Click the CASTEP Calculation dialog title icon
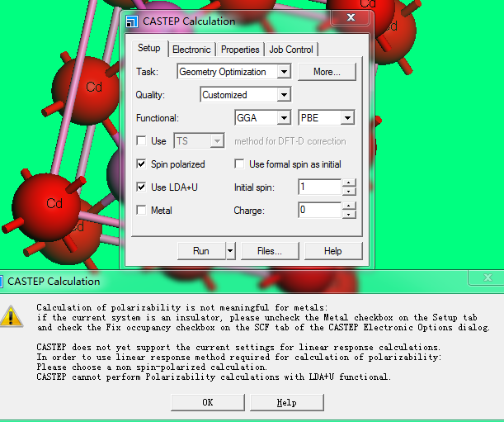The image size is (504, 422). coord(132,21)
